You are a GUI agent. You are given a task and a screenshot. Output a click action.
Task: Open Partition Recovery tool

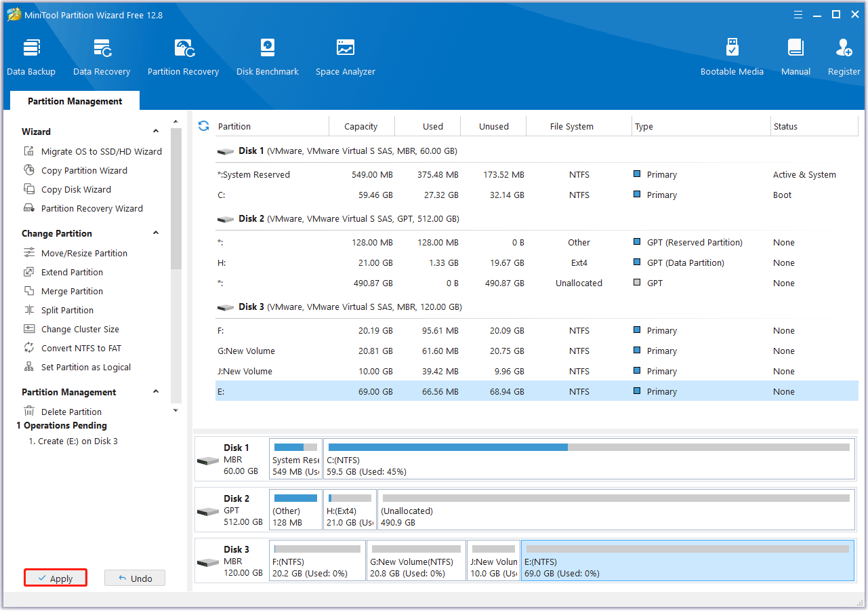(x=184, y=58)
